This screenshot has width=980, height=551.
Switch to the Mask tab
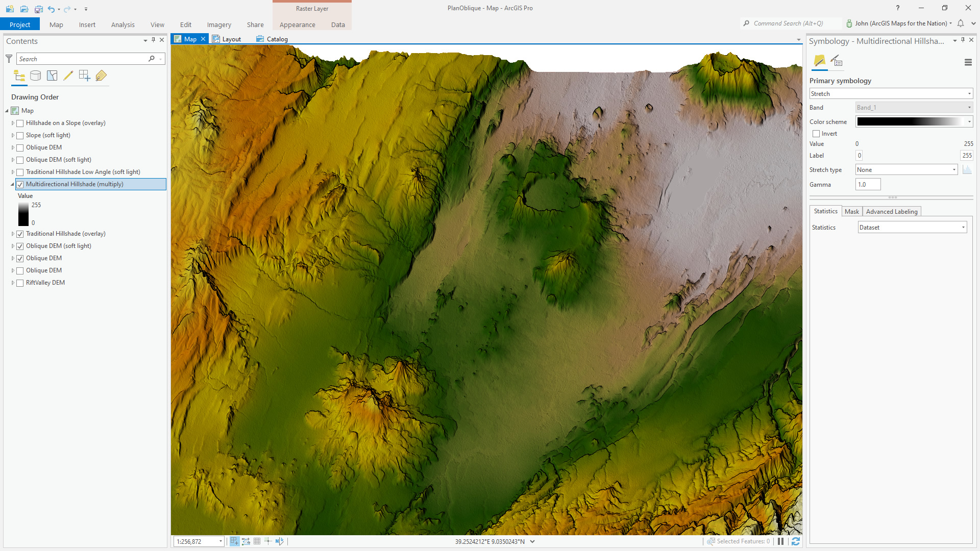point(851,212)
